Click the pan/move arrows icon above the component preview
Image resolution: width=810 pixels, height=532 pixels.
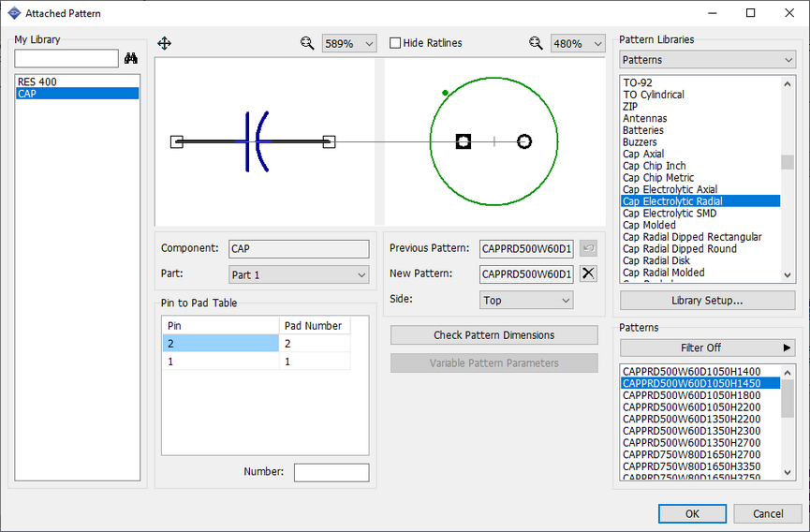click(164, 43)
